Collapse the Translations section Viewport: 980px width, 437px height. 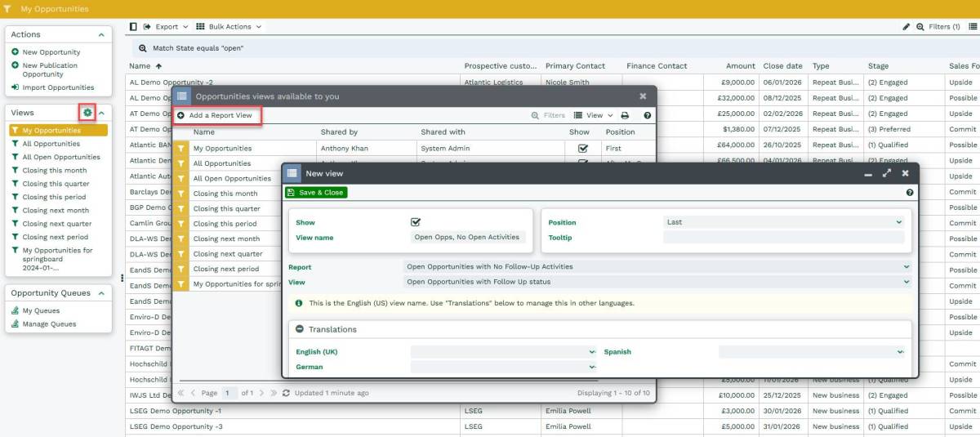pos(300,329)
